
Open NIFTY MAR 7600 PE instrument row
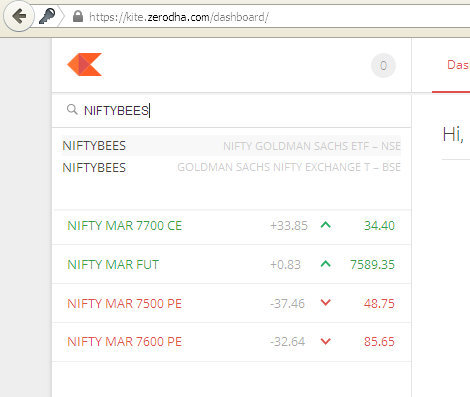(x=232, y=342)
